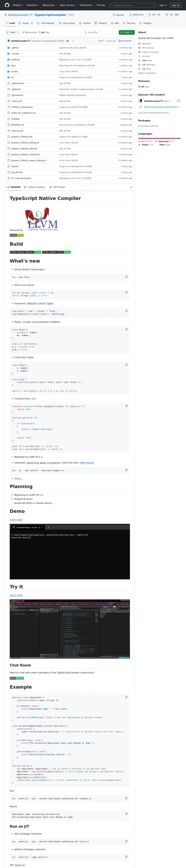Click the 'Go to file' search box

pyautogui.click(x=100, y=32)
